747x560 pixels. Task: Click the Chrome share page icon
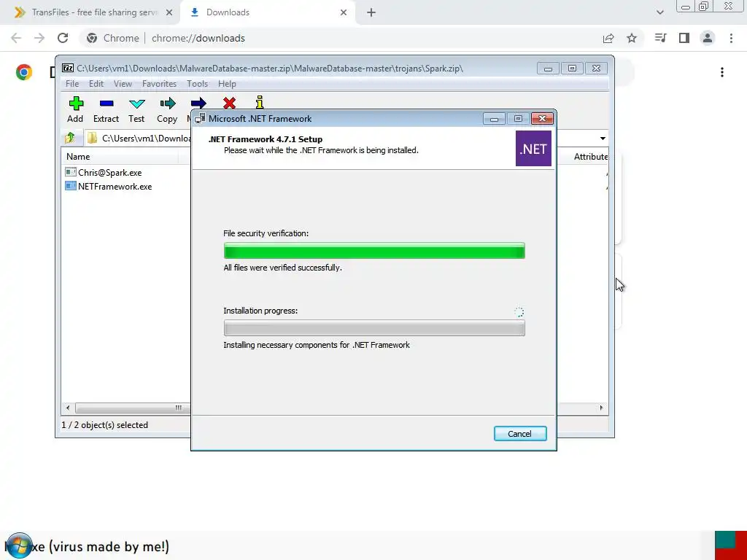coord(608,38)
